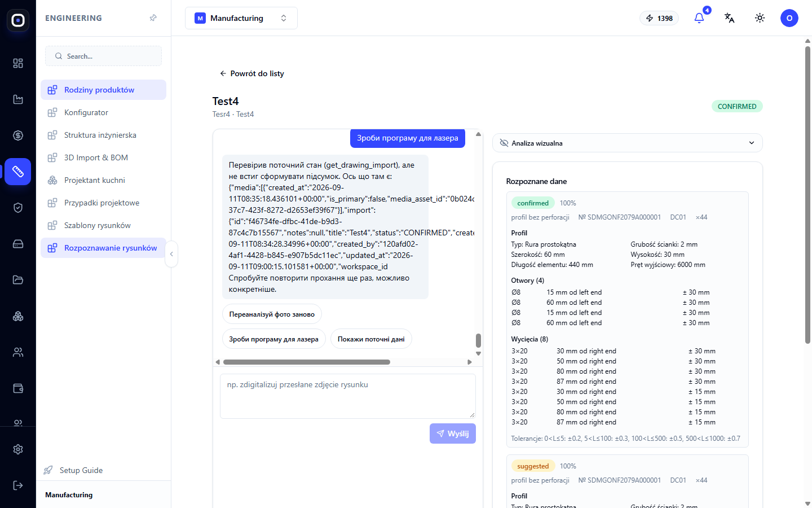The image size is (812, 508).
Task: Focus the chat message text area
Action: pos(348,396)
